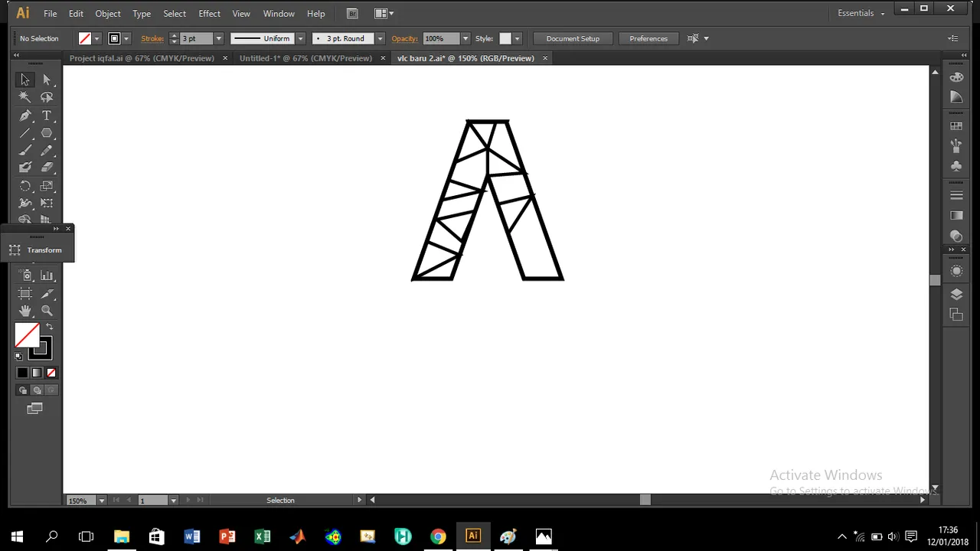
Task: Select the Pencil tool
Action: [x=47, y=151]
